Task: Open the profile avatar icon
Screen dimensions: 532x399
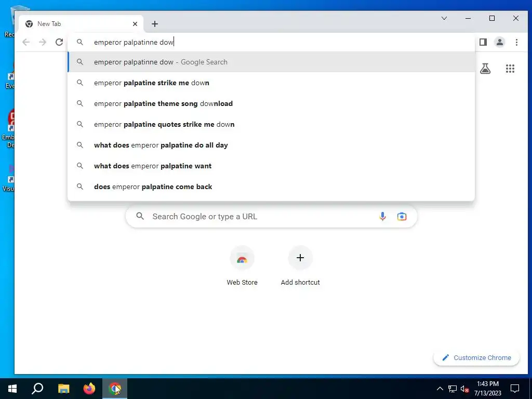Action: tap(499, 42)
